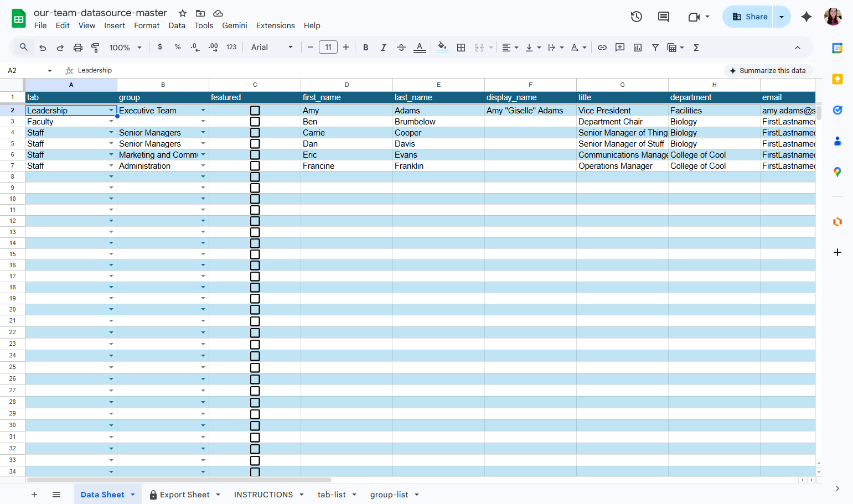
Task: Switch to the INSTRUCTIONS sheet tab
Action: [x=263, y=495]
